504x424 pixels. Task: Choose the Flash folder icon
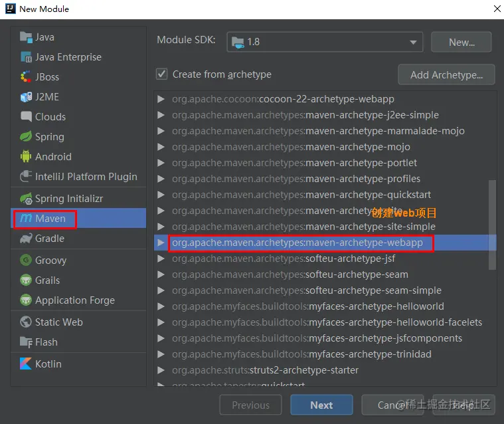[26, 342]
